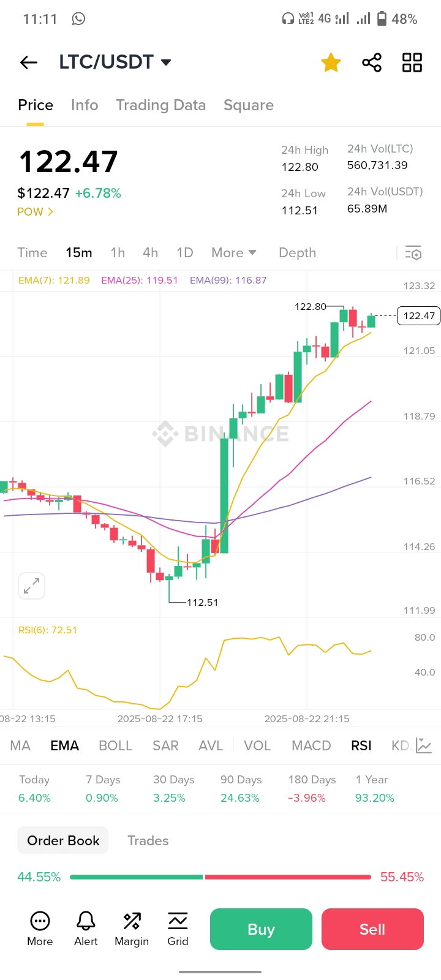Switch to the Trading Data tab
Screen dimensions: 441x980
pos(161,105)
